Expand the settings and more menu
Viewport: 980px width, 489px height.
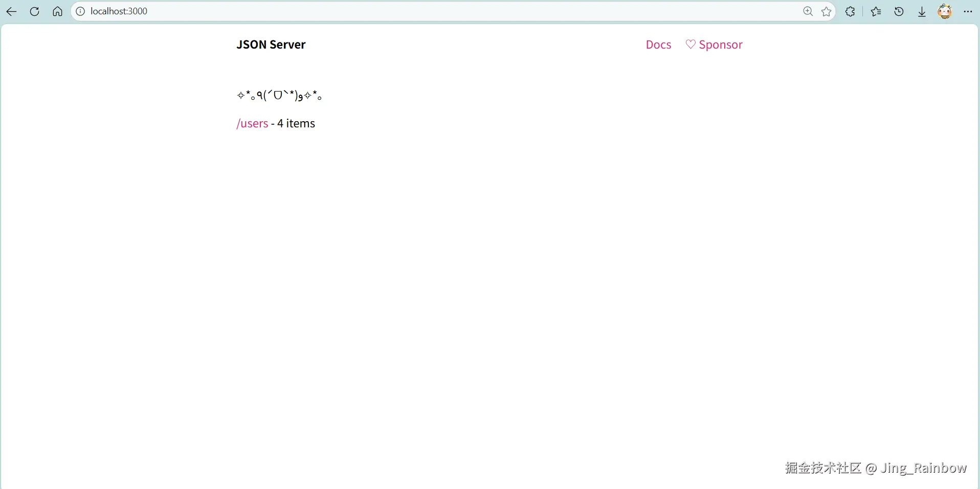tap(968, 11)
